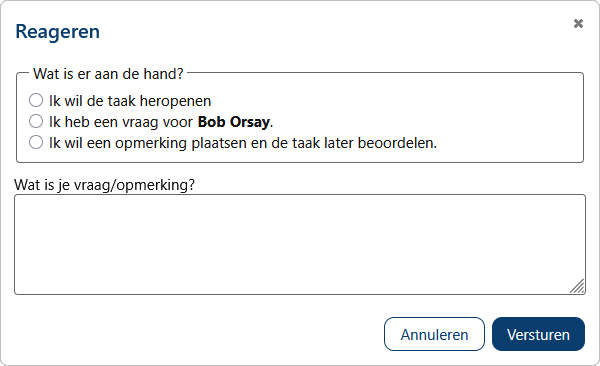Click the resize grip of the text area
Viewport: 600px width, 366px height.
577,286
